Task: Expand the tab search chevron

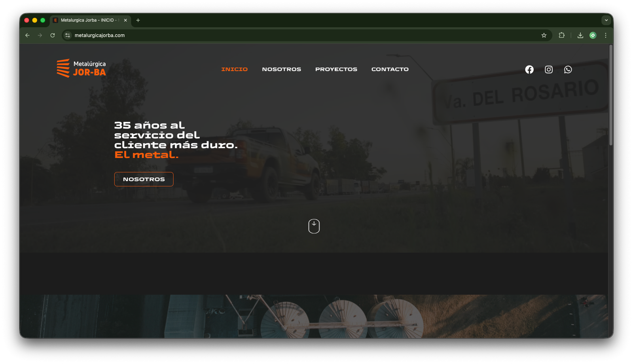Action: coord(606,20)
